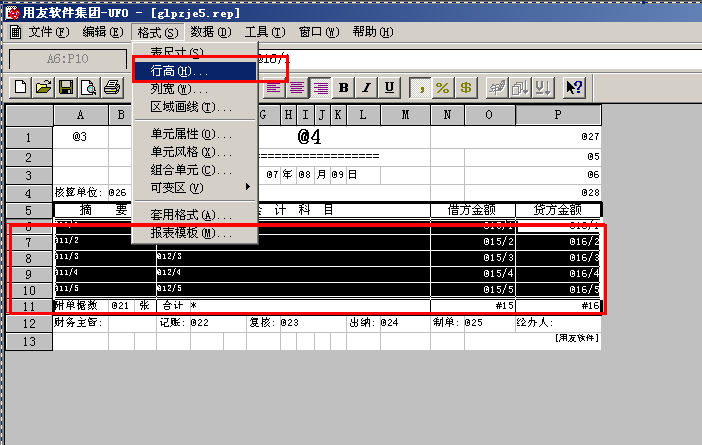Select row 12 via its row header
The height and width of the screenshot is (445, 702).
coord(28,323)
